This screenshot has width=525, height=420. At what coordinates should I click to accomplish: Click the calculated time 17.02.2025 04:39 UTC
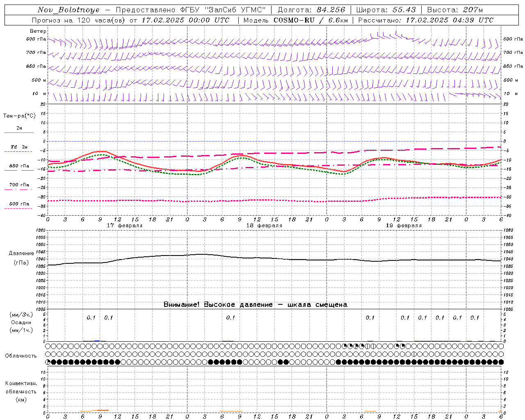(450, 20)
